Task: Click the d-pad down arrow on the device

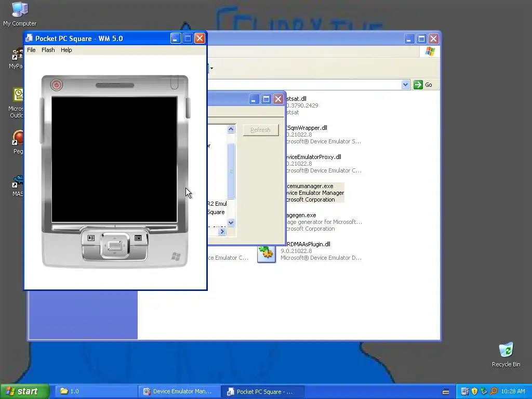Action: [x=115, y=254]
